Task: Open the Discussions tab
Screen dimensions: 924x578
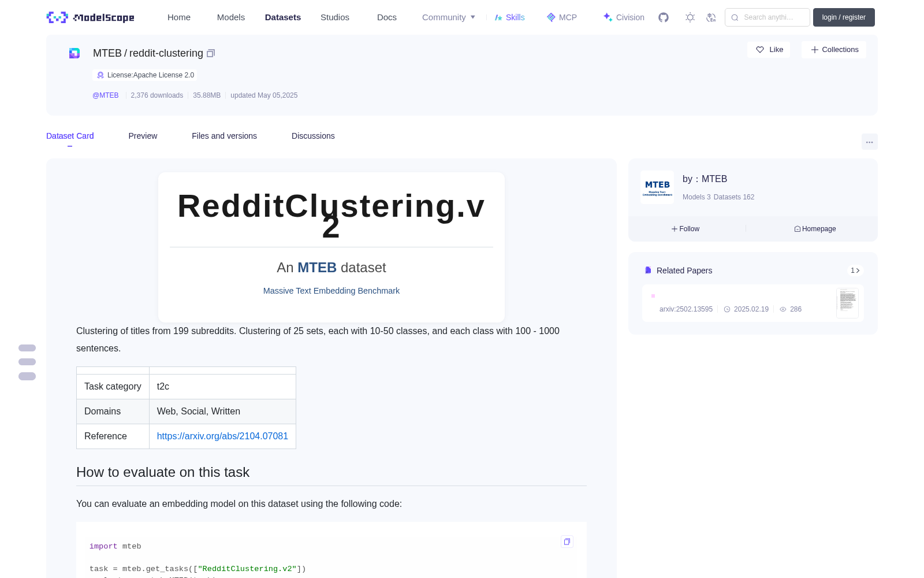Action: click(x=313, y=136)
